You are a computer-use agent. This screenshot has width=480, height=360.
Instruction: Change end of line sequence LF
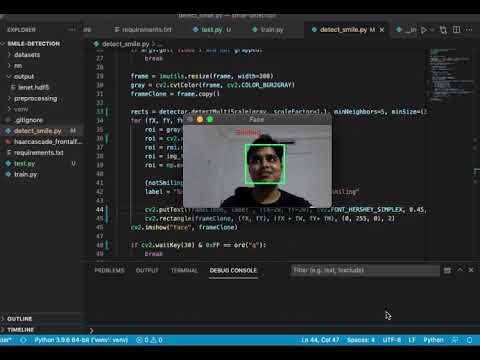point(412,340)
